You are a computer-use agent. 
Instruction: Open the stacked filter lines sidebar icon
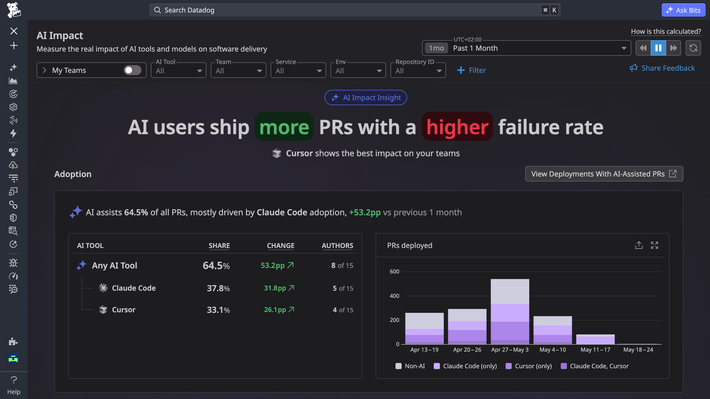click(13, 178)
